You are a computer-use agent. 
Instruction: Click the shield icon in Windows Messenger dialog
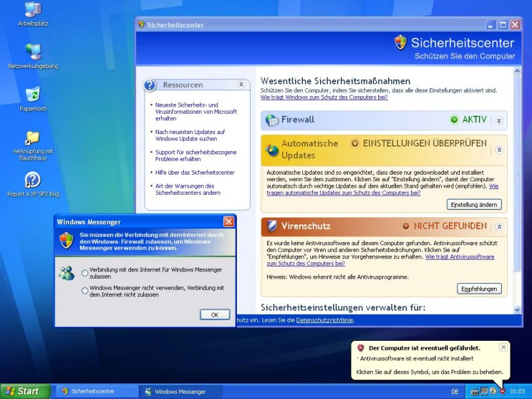[x=67, y=240]
